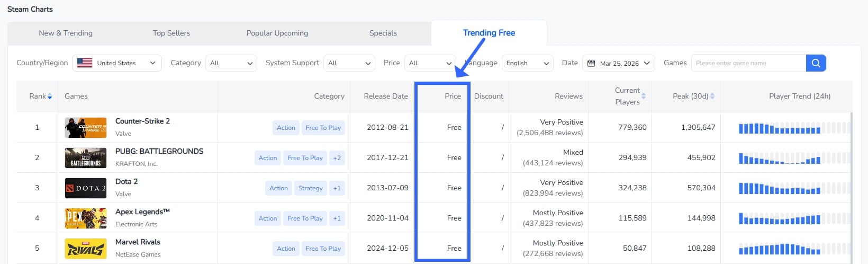Open Apex Legends title link
This screenshot has width=868, height=264.
tap(142, 212)
